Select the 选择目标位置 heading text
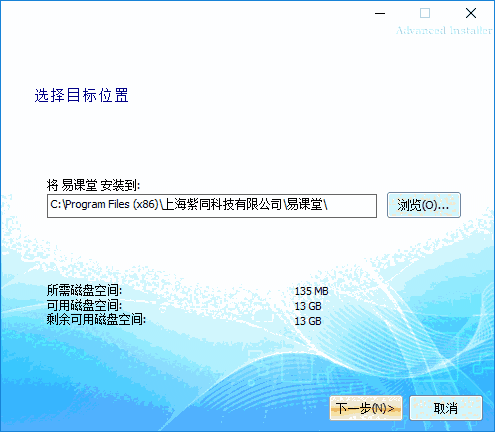 coord(82,95)
